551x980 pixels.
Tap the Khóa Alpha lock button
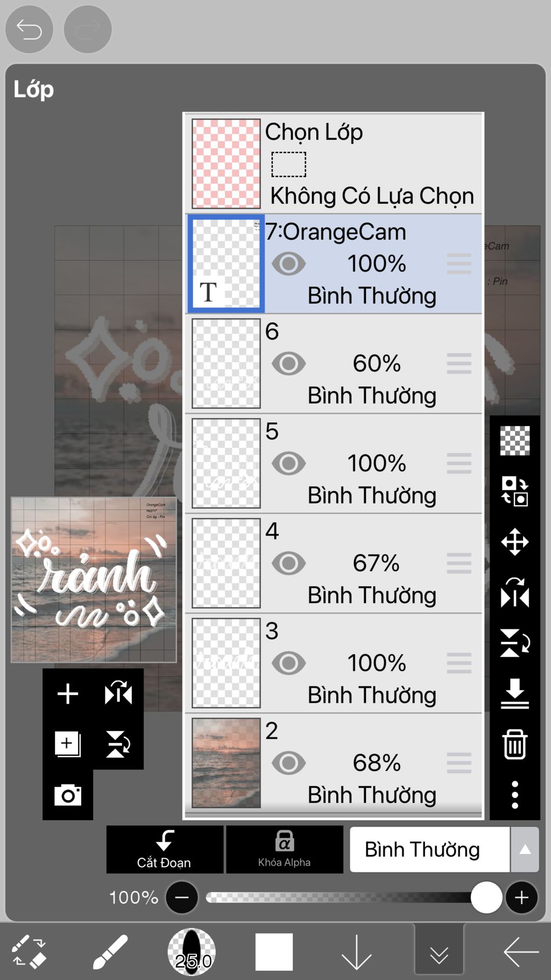tap(284, 849)
